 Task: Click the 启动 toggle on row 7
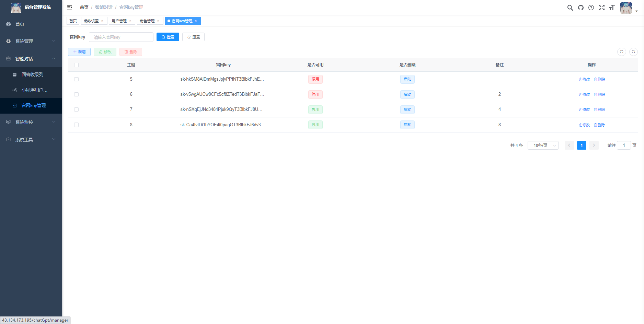click(407, 109)
